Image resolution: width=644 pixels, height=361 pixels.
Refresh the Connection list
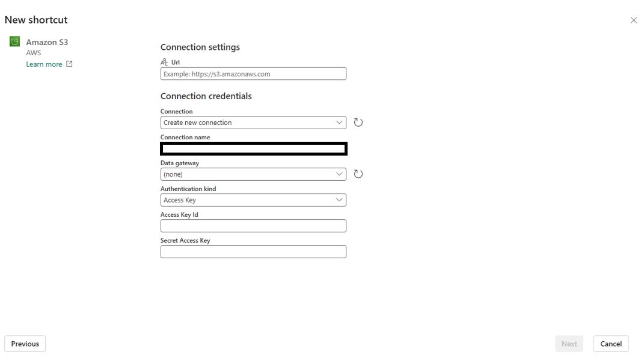358,123
